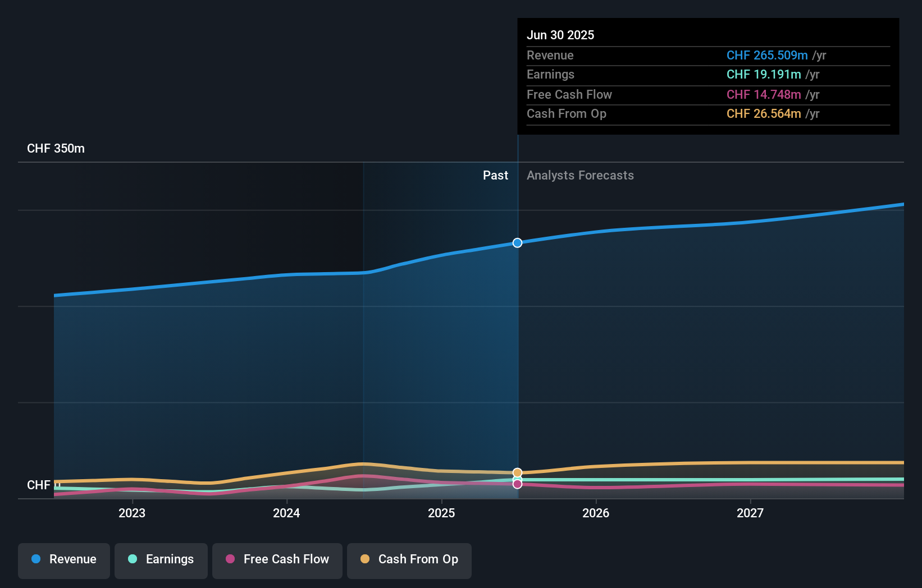The width and height of the screenshot is (922, 588).
Task: Click the 'Revenue' row label in tooltip
Action: tap(550, 55)
